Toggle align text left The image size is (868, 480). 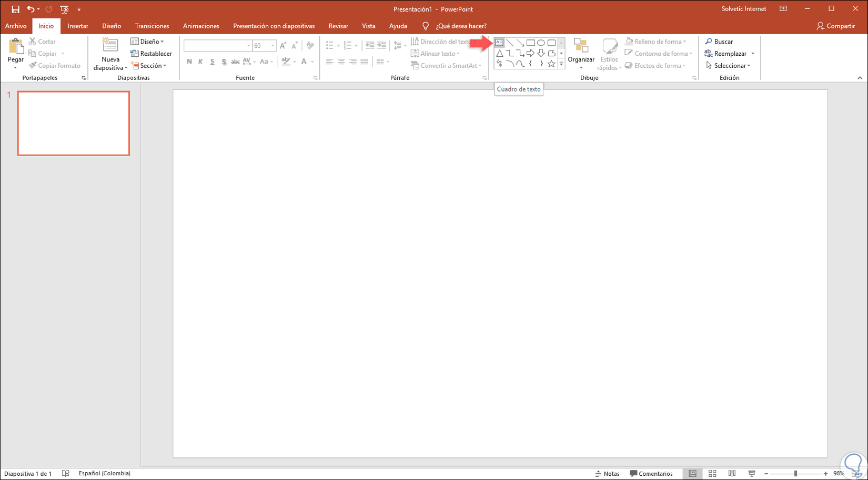pos(329,62)
